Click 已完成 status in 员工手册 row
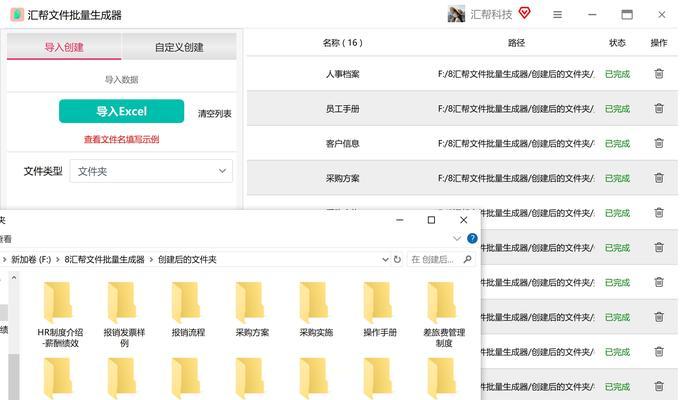 click(617, 109)
